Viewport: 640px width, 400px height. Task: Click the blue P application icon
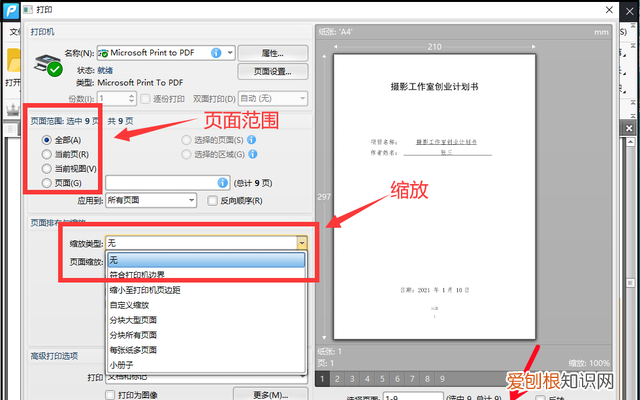(x=11, y=11)
